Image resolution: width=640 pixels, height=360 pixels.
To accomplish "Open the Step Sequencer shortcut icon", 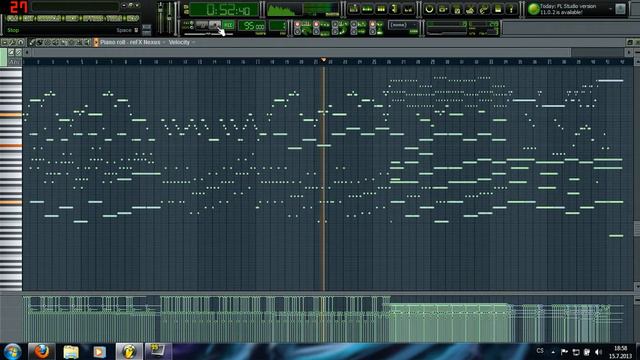I will point(367,9).
